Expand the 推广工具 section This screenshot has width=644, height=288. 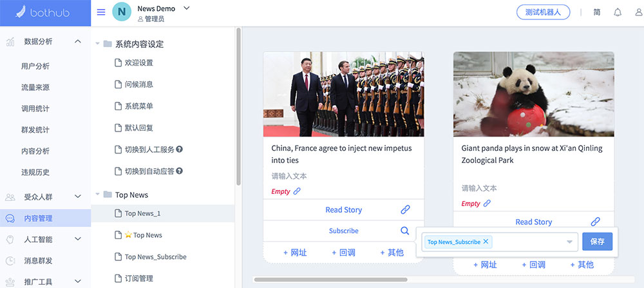78,282
